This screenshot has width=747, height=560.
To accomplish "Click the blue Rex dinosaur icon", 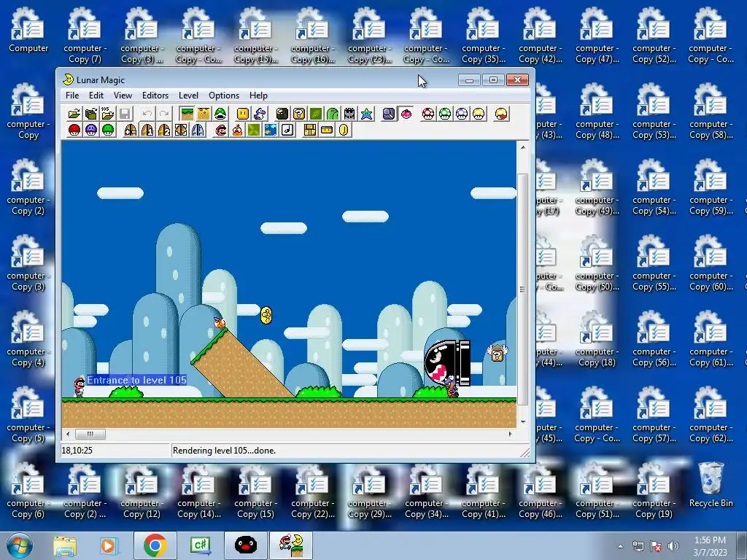I will click(260, 114).
